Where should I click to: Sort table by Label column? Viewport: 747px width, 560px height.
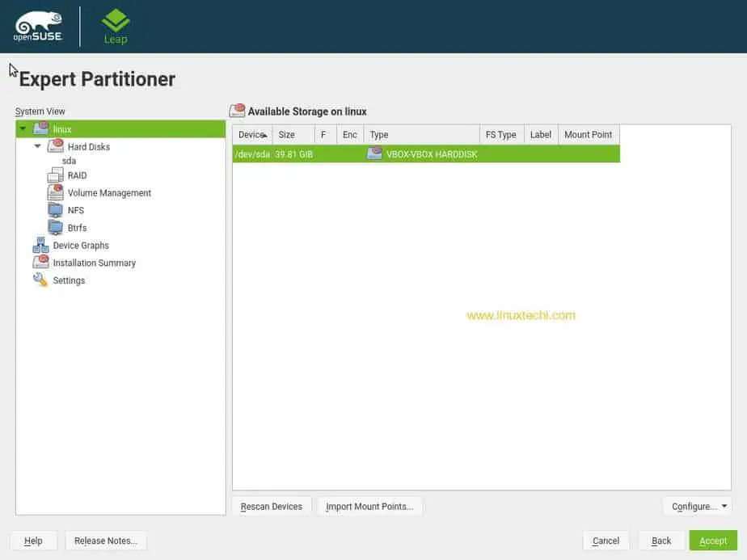click(x=541, y=135)
